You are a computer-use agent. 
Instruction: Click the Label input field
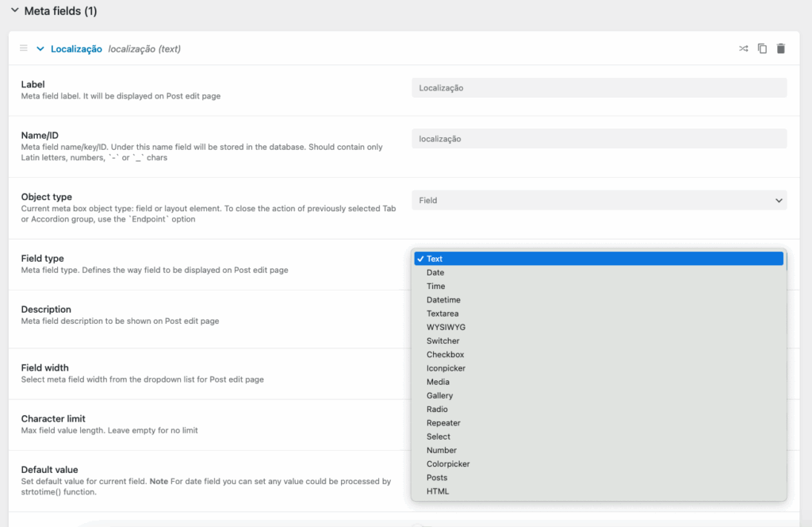click(599, 88)
